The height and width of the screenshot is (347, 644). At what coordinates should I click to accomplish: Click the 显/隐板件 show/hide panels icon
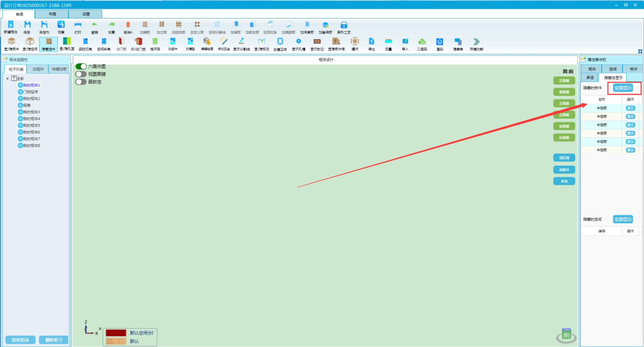(x=12, y=42)
